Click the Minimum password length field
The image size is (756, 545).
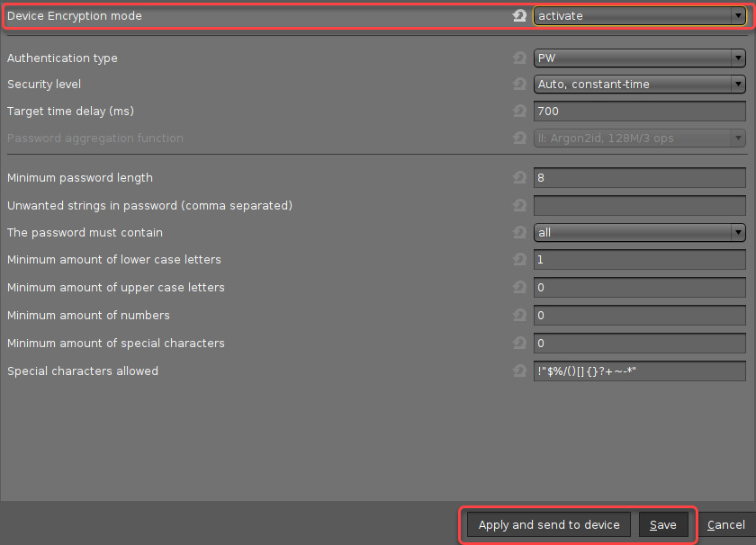click(x=639, y=178)
